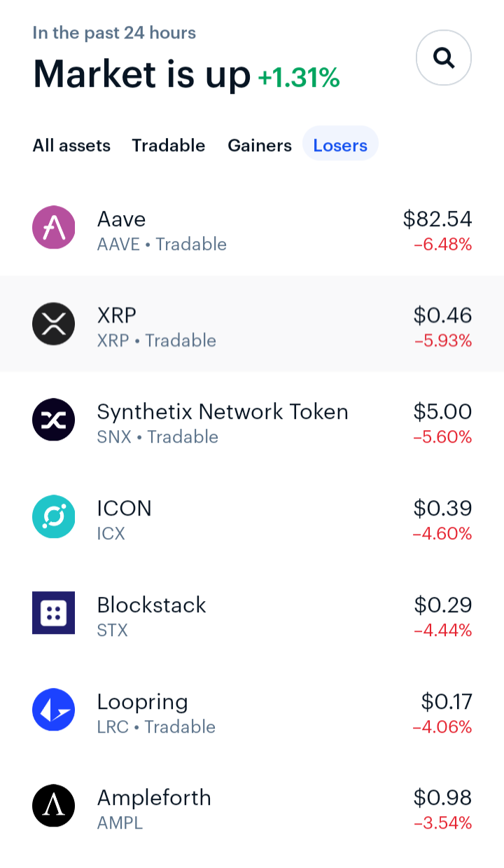Tap the Ampleforth asset name
Viewport: 504px width, 868px height.
154,798
